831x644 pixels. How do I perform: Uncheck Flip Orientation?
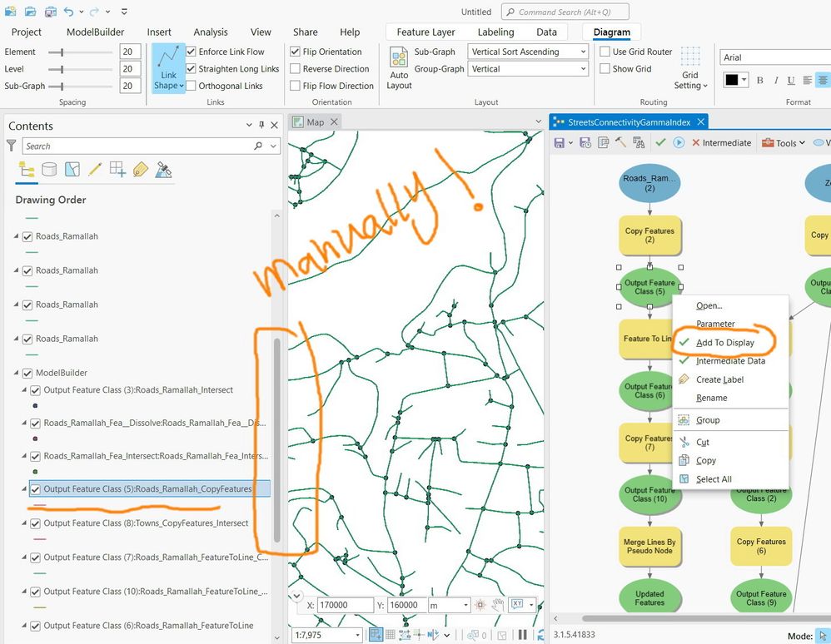click(x=296, y=52)
